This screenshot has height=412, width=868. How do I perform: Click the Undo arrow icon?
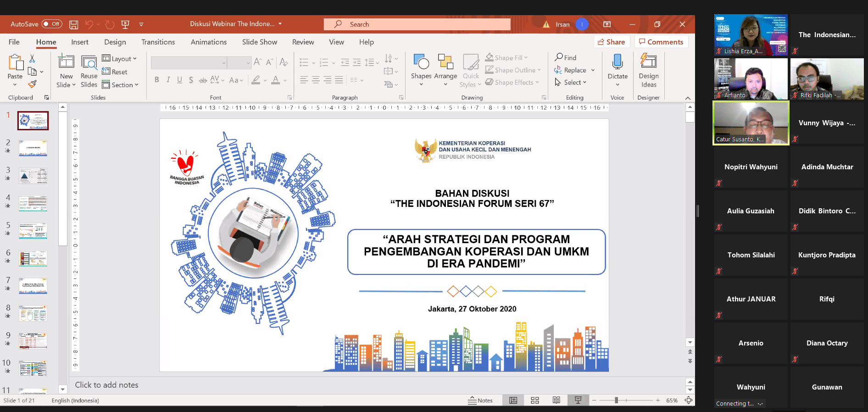click(x=89, y=24)
